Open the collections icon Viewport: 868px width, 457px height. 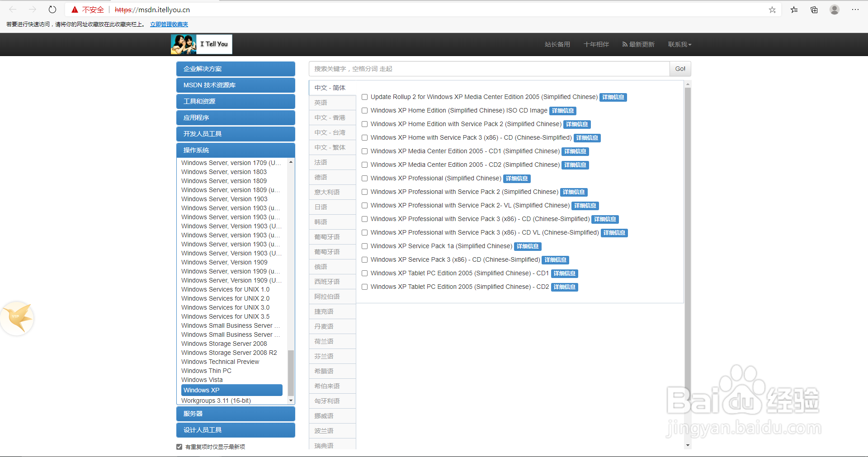814,9
